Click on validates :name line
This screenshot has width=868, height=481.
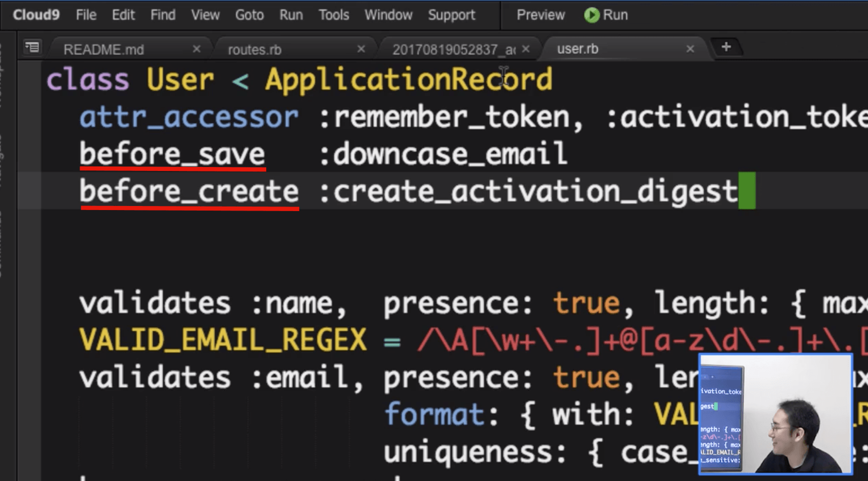pyautogui.click(x=473, y=303)
